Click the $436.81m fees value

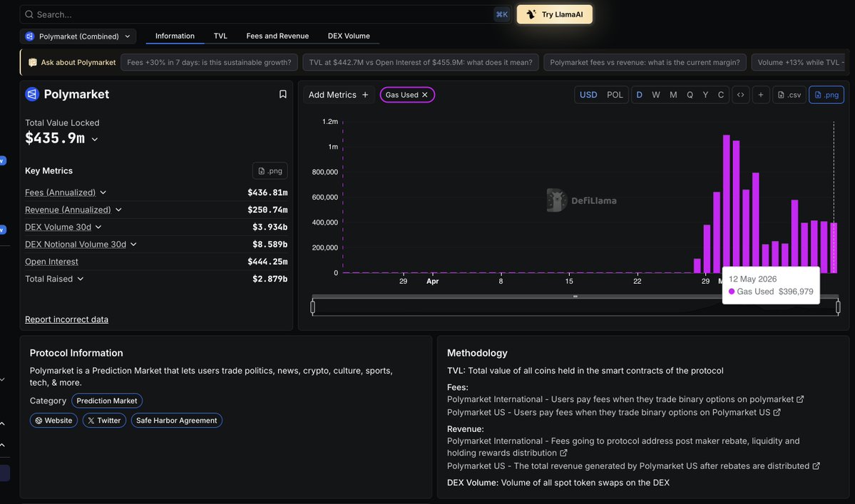coord(267,192)
